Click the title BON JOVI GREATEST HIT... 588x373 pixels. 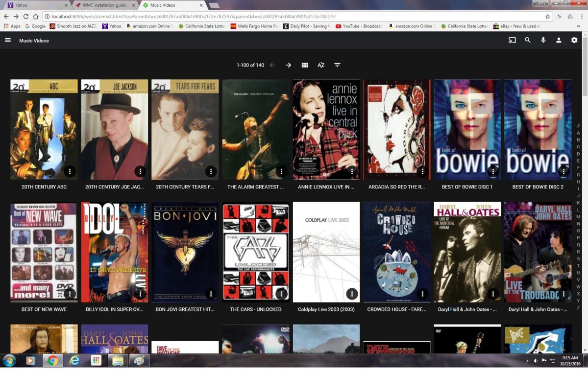185,309
